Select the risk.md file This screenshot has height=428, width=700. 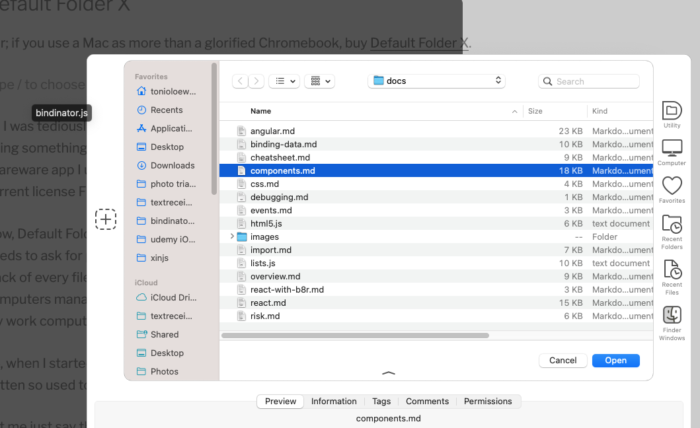pyautogui.click(x=436, y=316)
